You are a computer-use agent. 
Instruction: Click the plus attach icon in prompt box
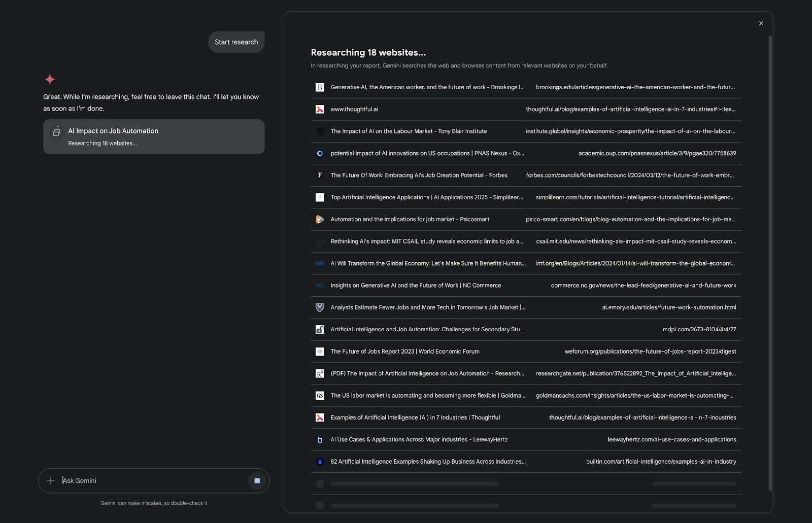51,480
